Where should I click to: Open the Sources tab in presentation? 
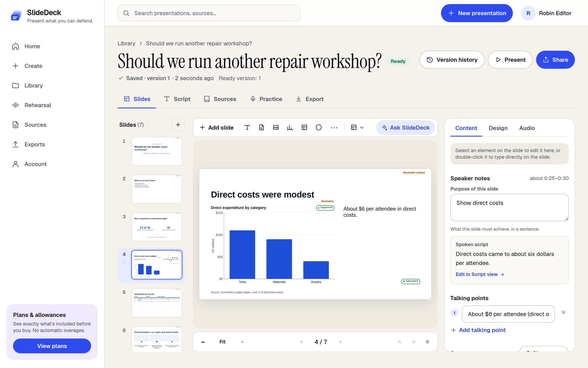(x=220, y=99)
